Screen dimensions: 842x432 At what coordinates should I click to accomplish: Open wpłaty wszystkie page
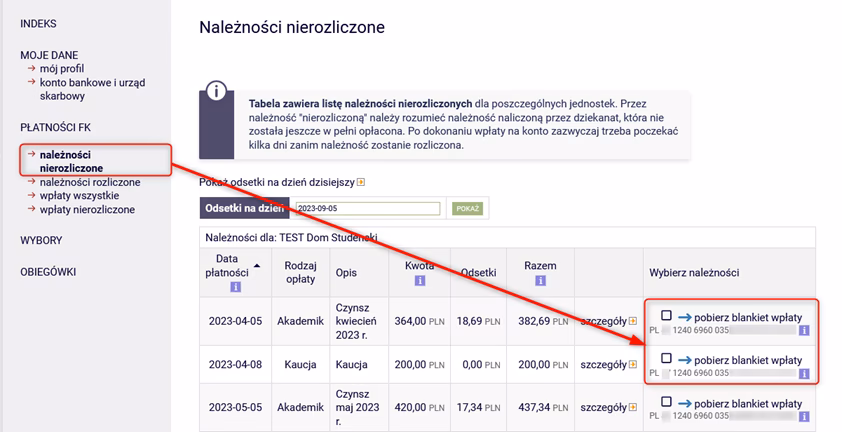pyautogui.click(x=79, y=196)
